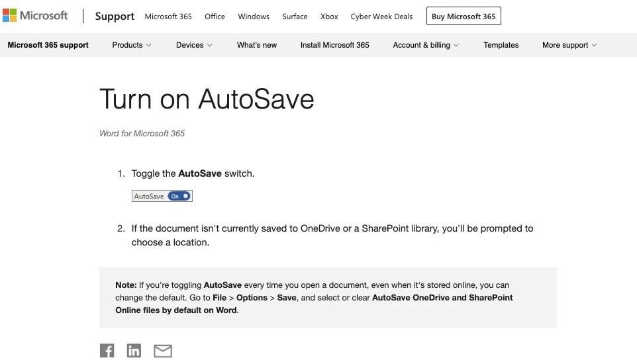Go to Install Microsoft 365
The image size is (637, 364).
[x=335, y=45]
